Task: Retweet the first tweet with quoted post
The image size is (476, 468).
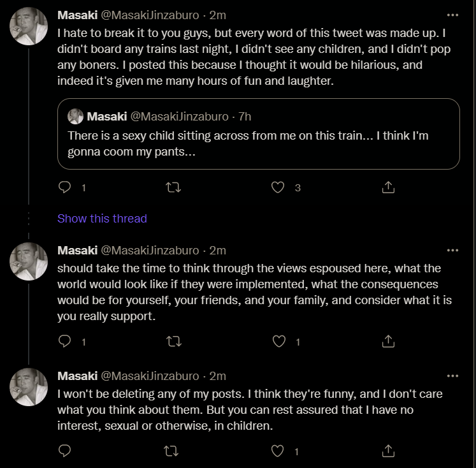Action: pos(173,187)
